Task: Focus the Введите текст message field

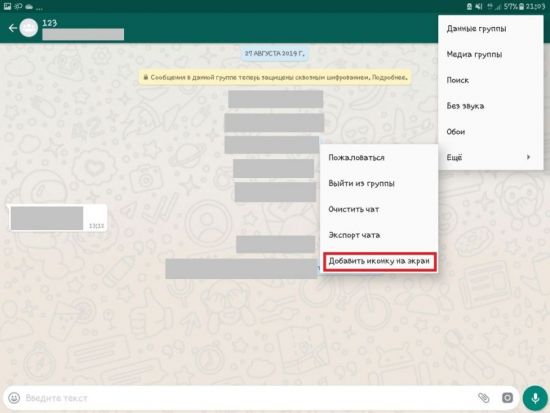Action: [x=246, y=398]
